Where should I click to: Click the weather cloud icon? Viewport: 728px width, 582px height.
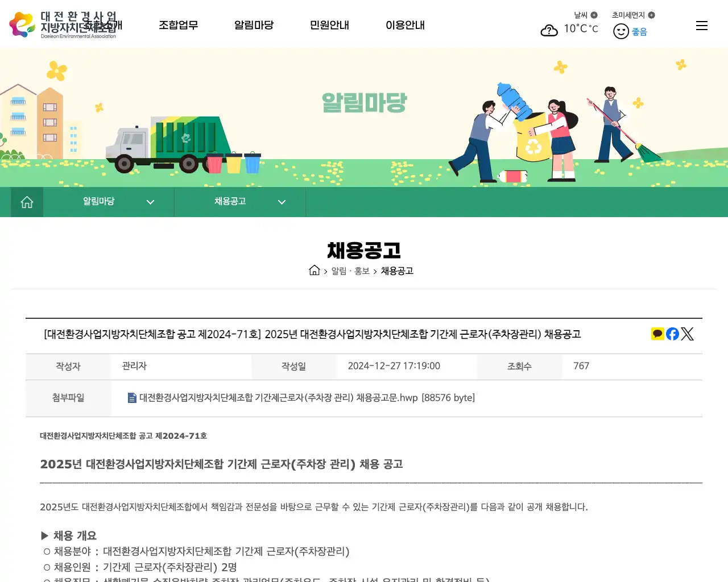549,30
